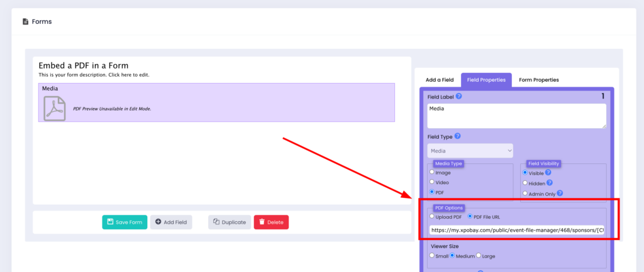Click the Field Label help icon

pyautogui.click(x=459, y=97)
